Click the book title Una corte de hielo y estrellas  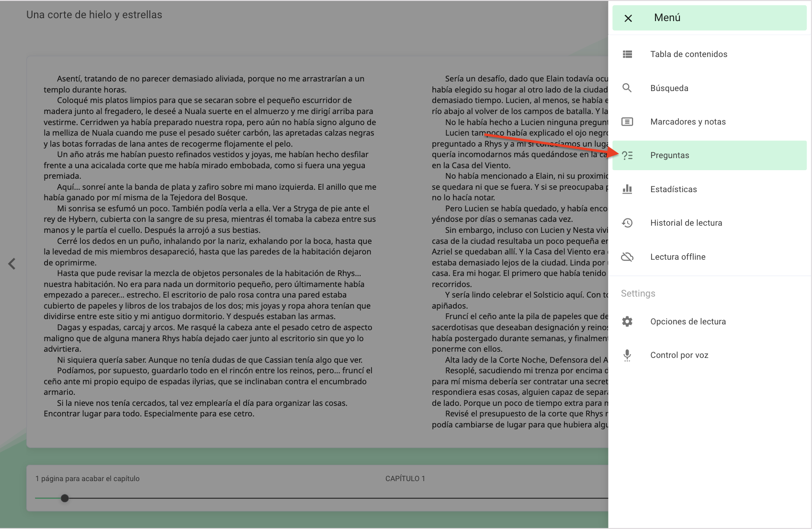(x=94, y=15)
